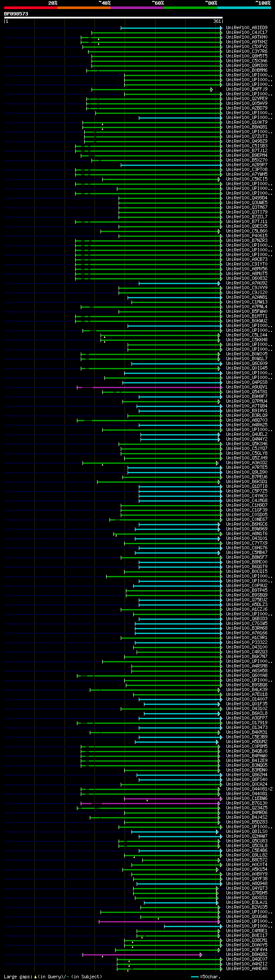Open the UniRef100_A8IED9 hit label
Image resolution: width=275 pixels, height=980 pixels.
tap(247, 28)
